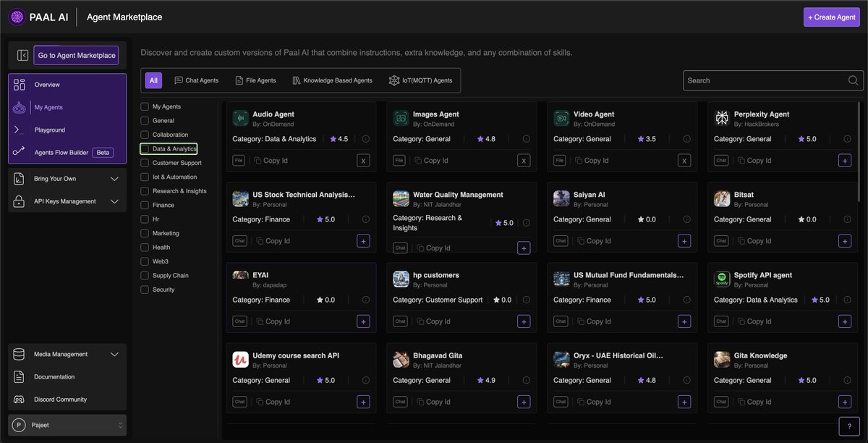The height and width of the screenshot is (443, 868).
Task: Open the help question mark button
Action: point(849,427)
